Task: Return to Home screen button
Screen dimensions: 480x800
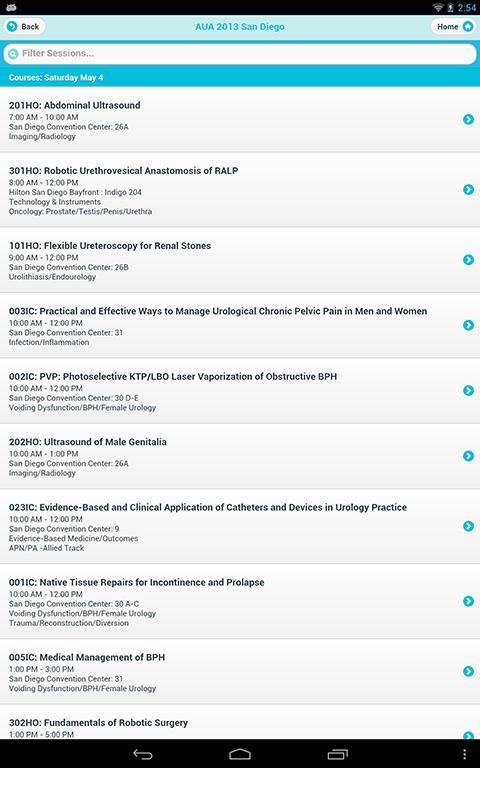Action: pyautogui.click(x=453, y=27)
